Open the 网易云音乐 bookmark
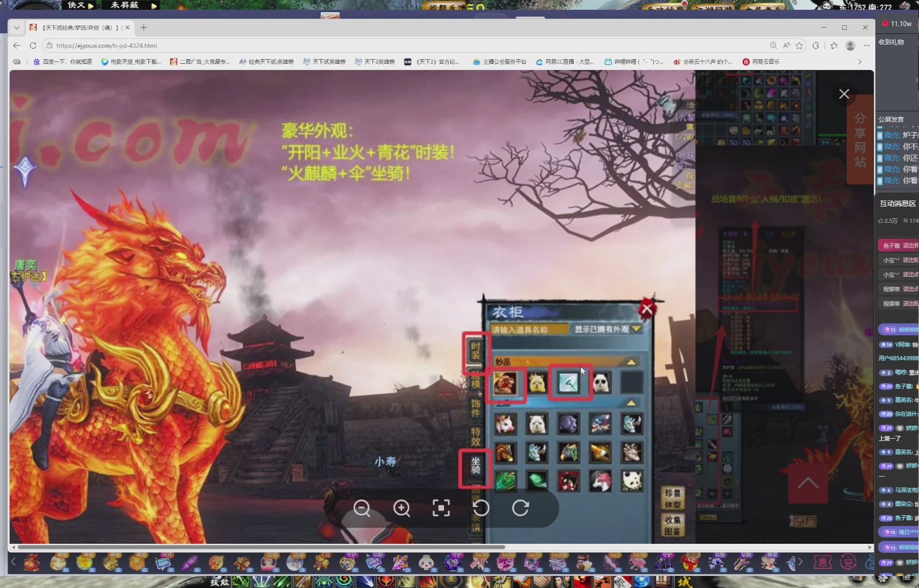This screenshot has height=588, width=919. coord(761,61)
